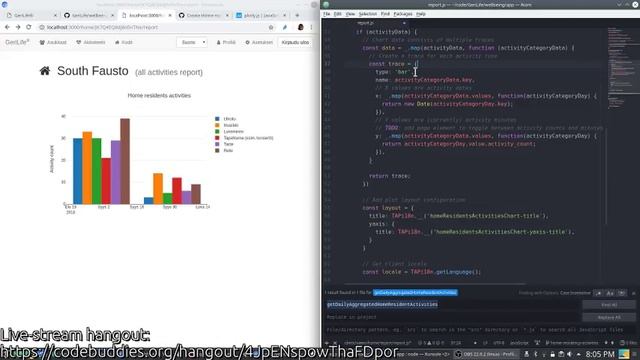Click the home icon beside South Fausto

pos(45,71)
